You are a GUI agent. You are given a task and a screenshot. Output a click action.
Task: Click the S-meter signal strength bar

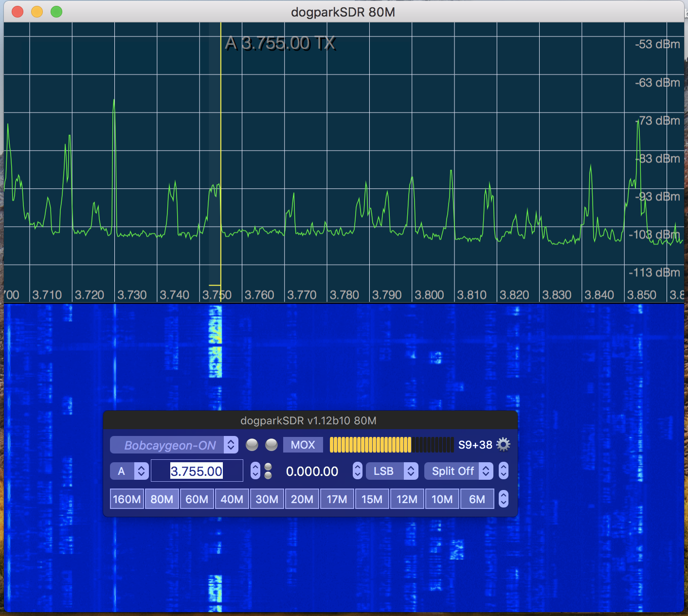(x=392, y=445)
